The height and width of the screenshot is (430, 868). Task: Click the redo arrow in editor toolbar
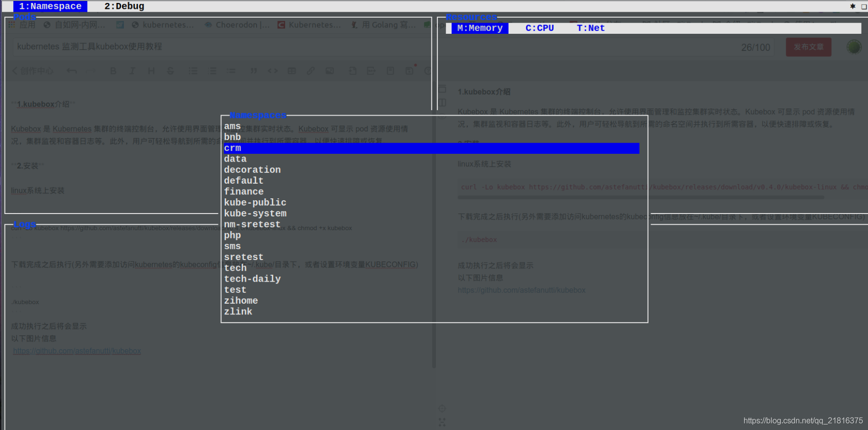click(x=91, y=71)
